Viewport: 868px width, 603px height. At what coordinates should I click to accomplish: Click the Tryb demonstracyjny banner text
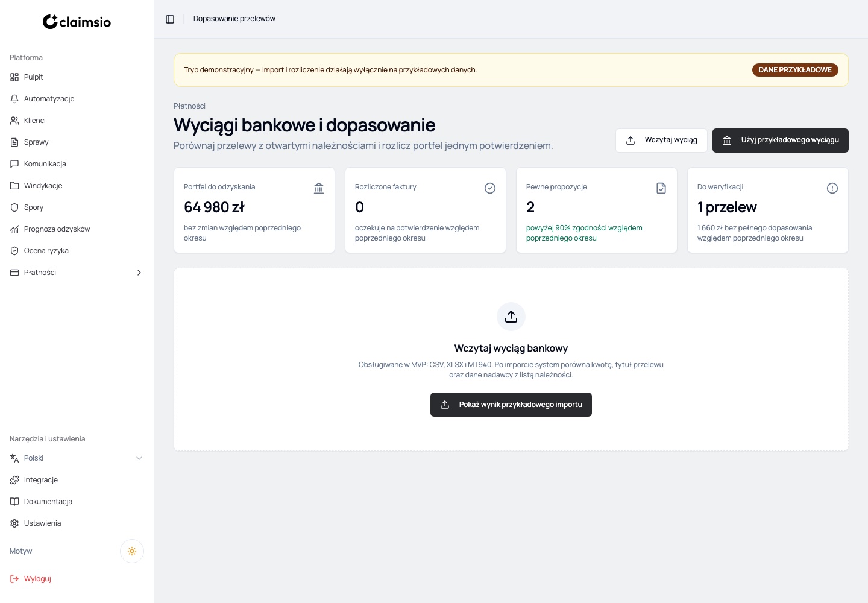tap(330, 70)
